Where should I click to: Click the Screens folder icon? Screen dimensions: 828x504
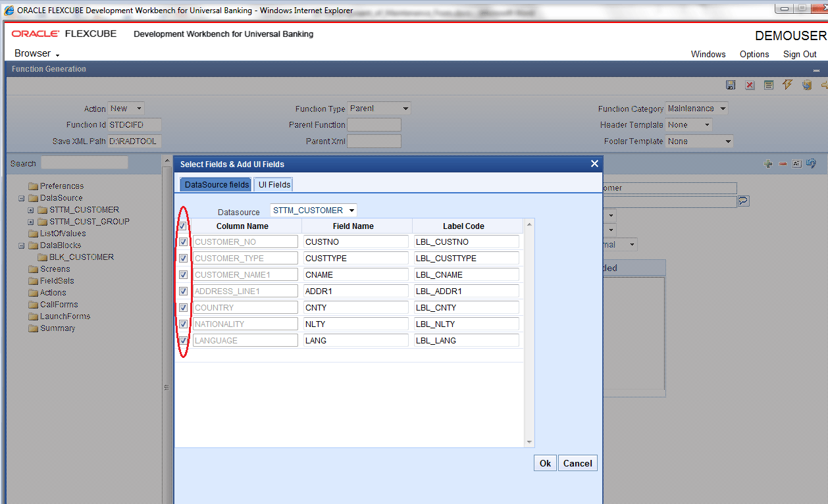(33, 269)
